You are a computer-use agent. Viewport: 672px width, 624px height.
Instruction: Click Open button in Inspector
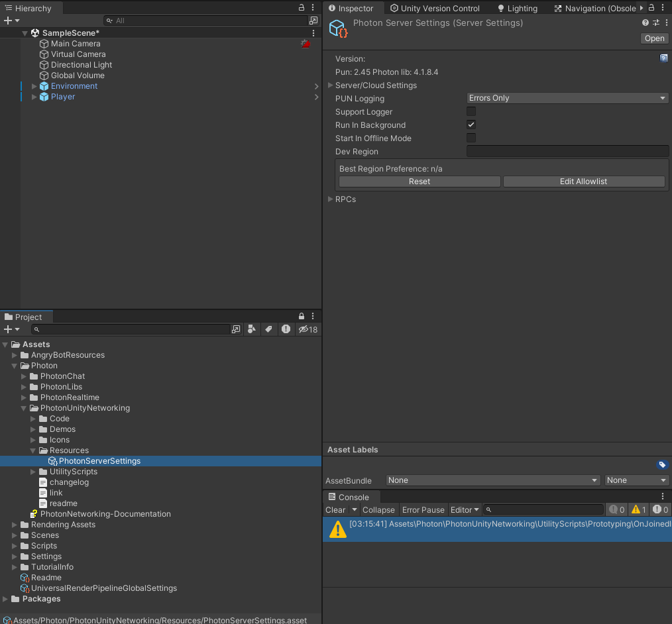[x=654, y=38]
